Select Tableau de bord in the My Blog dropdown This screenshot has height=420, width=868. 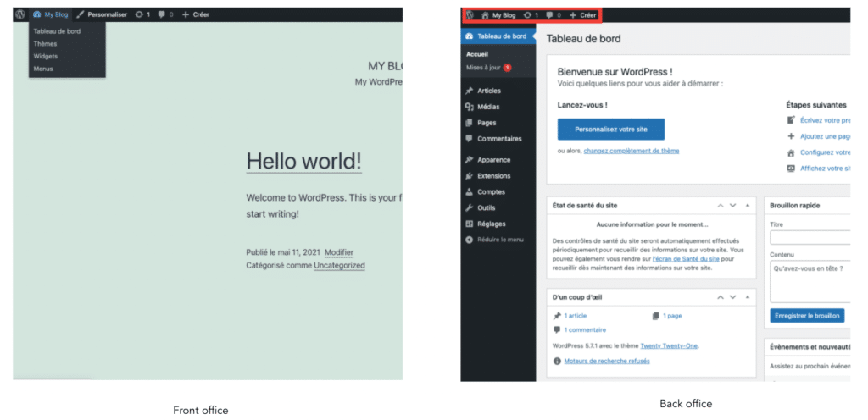click(x=57, y=31)
